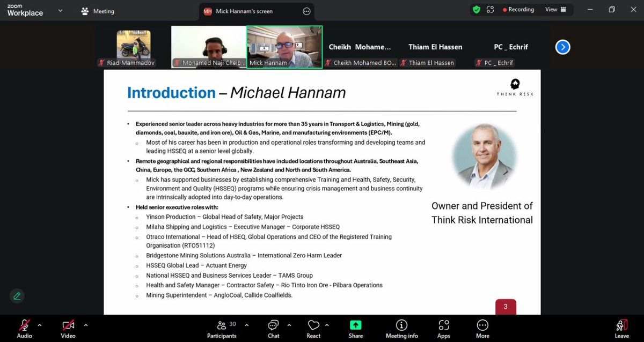The height and width of the screenshot is (342, 644).
Task: Leave the meeting
Action: [x=621, y=328]
